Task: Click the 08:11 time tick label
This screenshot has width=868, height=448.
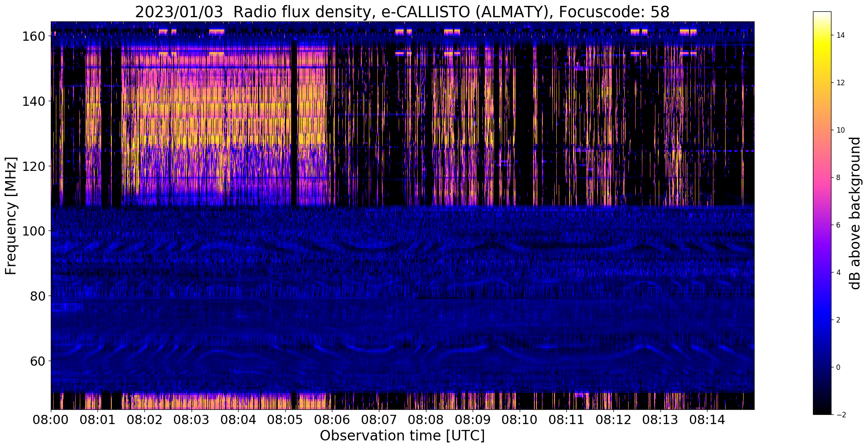Action: (x=566, y=419)
